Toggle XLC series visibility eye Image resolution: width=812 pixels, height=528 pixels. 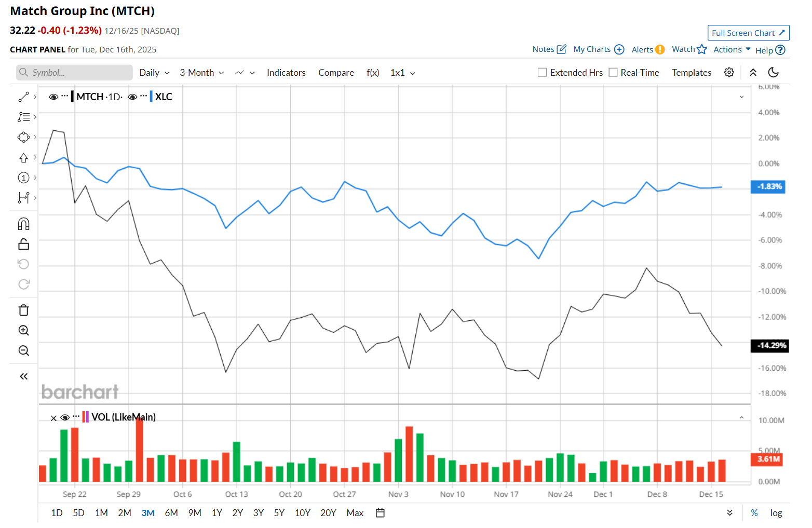point(132,97)
